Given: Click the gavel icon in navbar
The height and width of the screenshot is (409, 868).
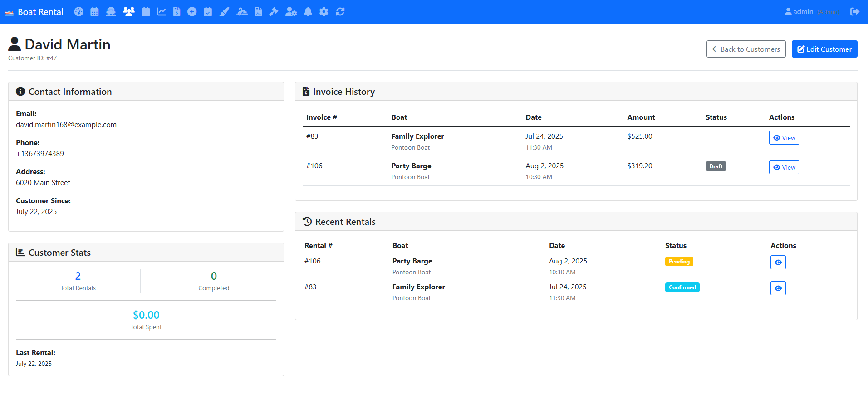Looking at the screenshot, I should tap(274, 12).
